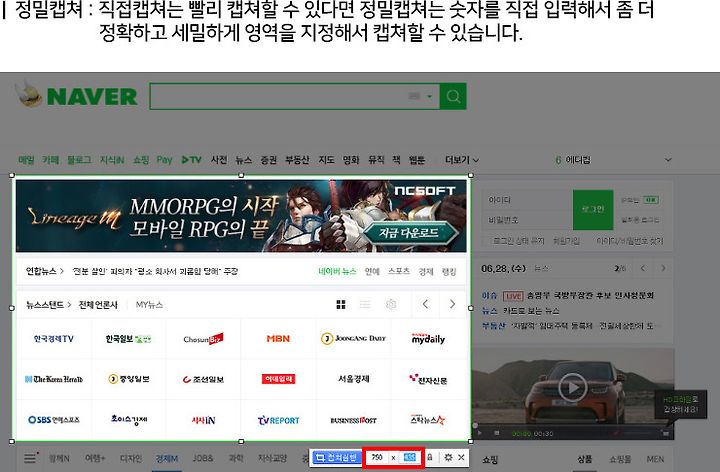Open the 블로그 menu link
Image resolution: width=720 pixels, height=472 pixels.
coord(79,160)
